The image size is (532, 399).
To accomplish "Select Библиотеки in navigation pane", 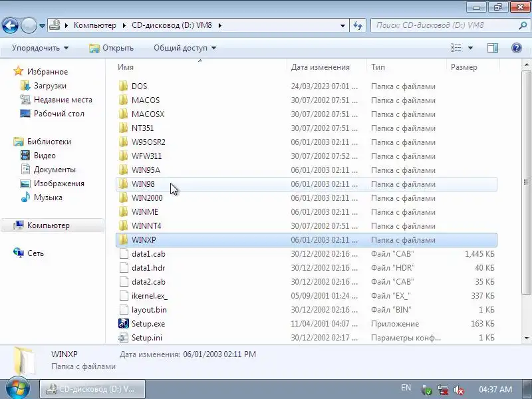I will pyautogui.click(x=49, y=142).
